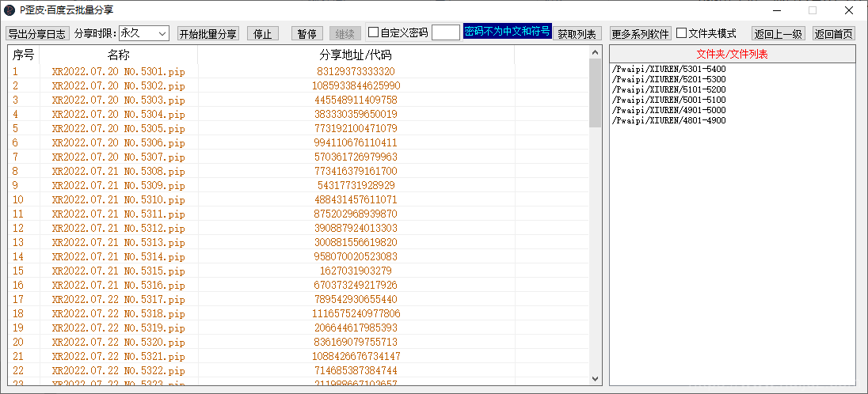Viewport: 868px width, 394px height.
Task: Click share code 1085933844625990
Action: [356, 85]
